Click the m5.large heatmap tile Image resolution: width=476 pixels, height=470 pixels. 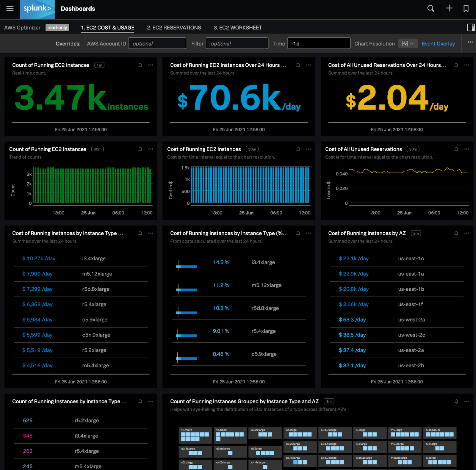click(405, 433)
